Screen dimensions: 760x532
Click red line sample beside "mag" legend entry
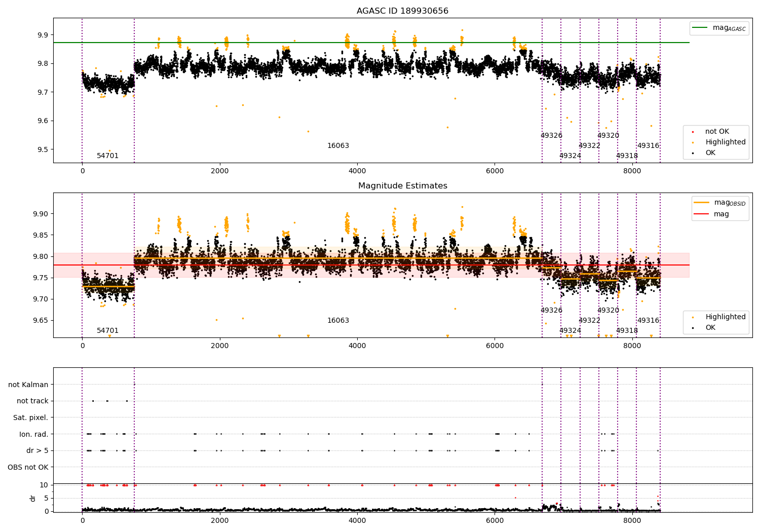coord(702,214)
